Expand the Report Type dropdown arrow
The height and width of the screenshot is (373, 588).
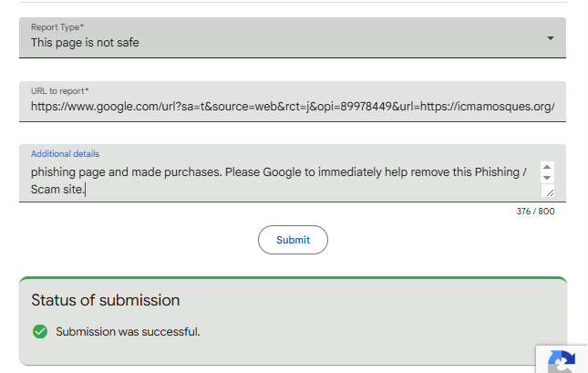[x=550, y=38]
